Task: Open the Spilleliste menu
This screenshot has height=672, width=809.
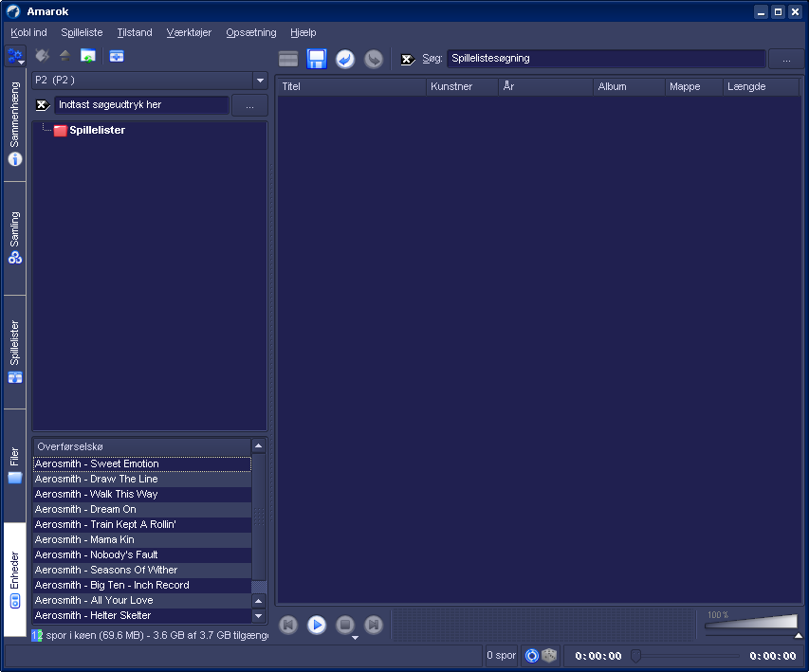Action: [x=82, y=32]
